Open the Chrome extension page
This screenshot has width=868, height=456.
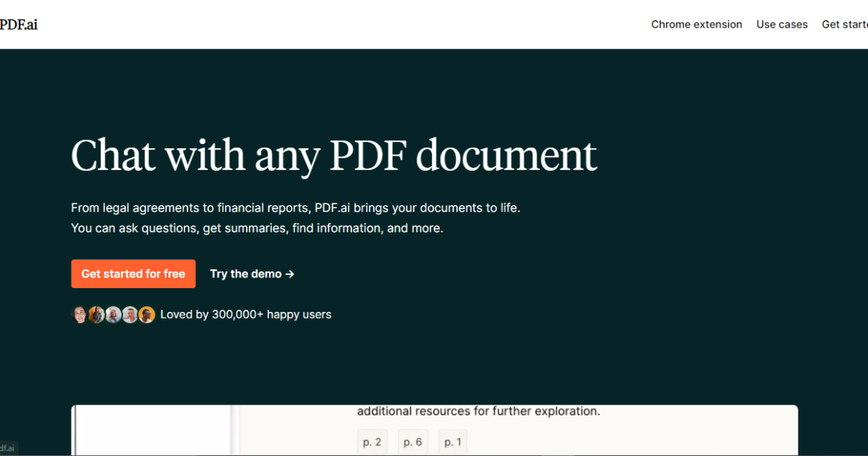coord(696,25)
